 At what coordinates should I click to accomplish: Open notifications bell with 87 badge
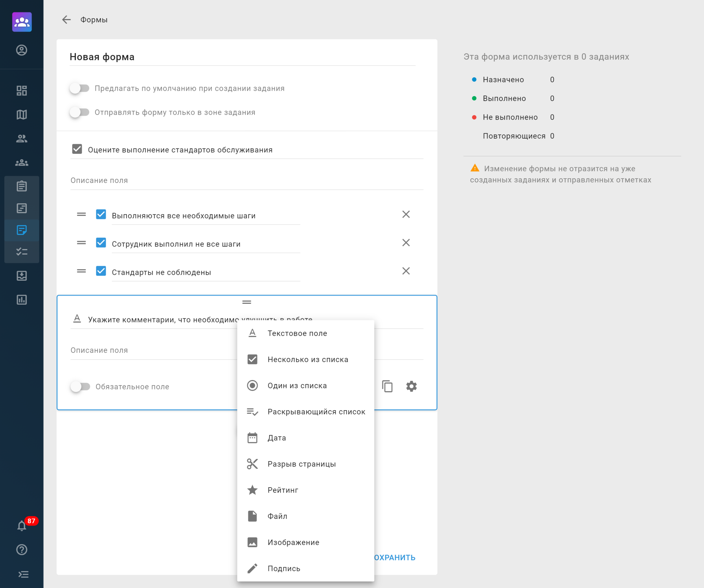tap(22, 526)
